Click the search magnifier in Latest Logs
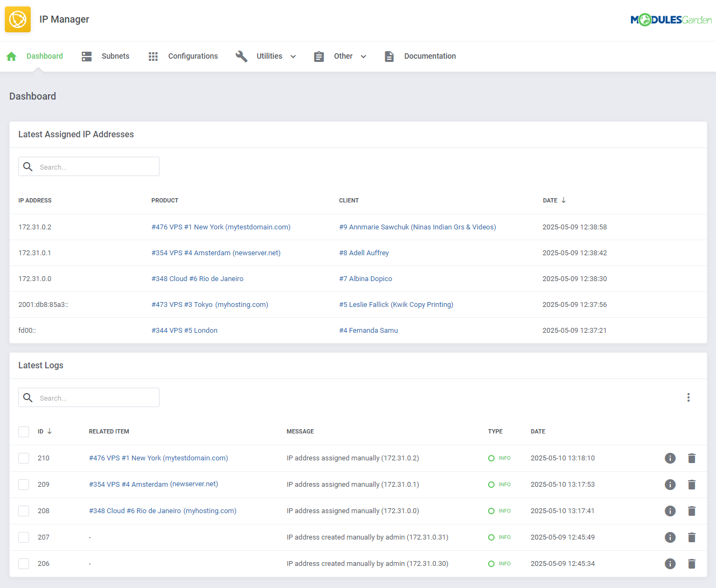Screen dimensions: 716x588 pos(28,397)
